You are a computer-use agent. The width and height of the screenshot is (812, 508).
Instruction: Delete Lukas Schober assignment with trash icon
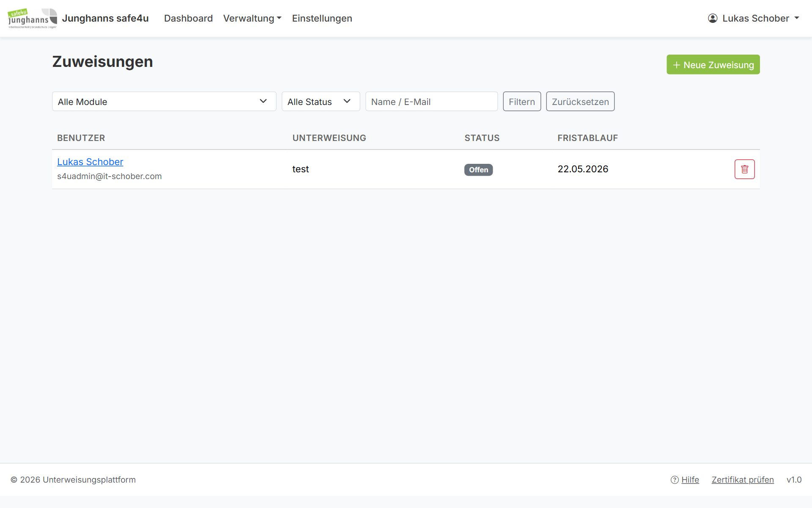[744, 169]
